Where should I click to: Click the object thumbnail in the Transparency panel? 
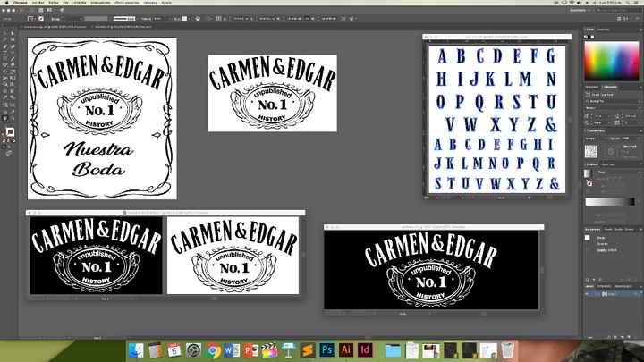pyautogui.click(x=591, y=151)
